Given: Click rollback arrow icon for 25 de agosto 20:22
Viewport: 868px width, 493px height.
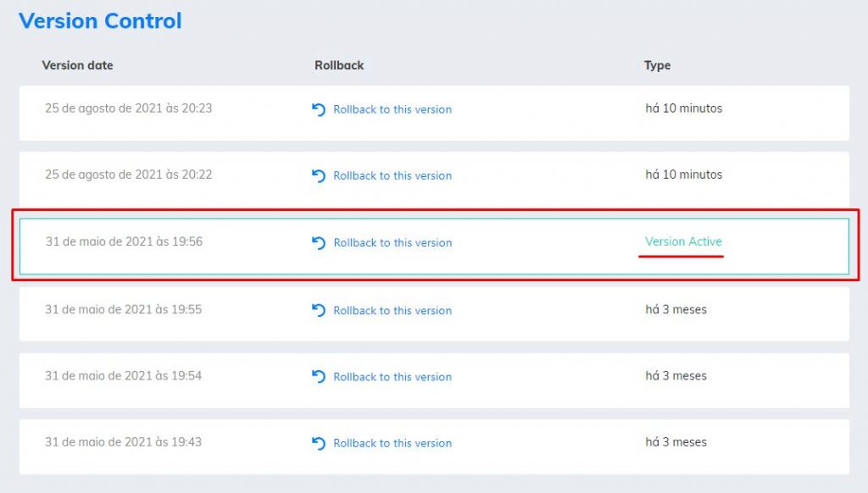Looking at the screenshot, I should (x=319, y=176).
